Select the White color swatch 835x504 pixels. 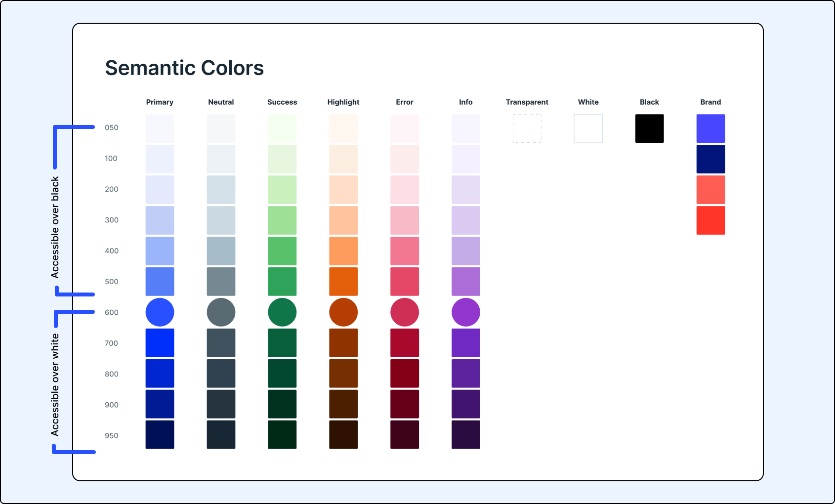(588, 128)
